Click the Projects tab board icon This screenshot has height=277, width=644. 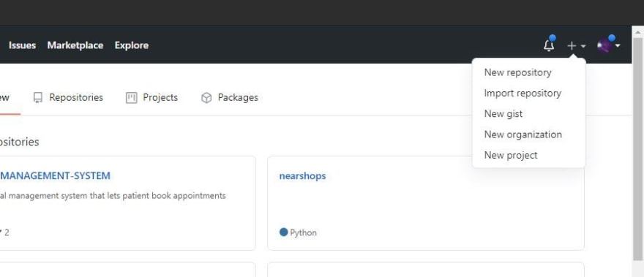[x=132, y=98]
